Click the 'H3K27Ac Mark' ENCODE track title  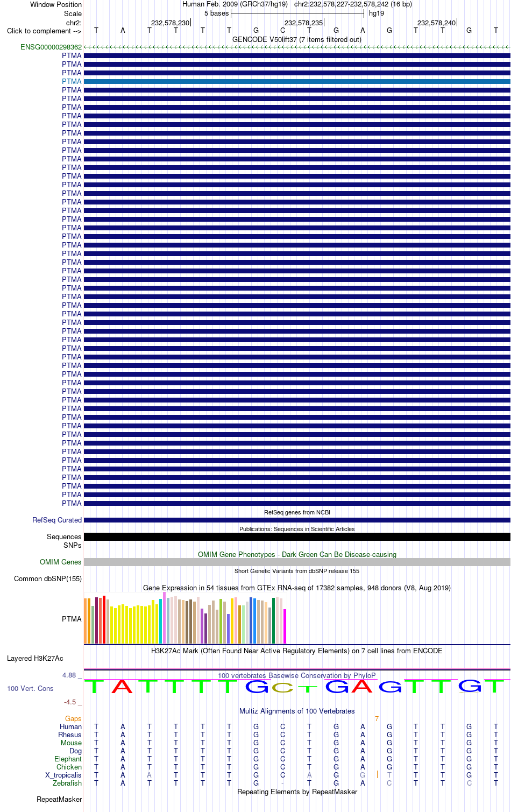click(x=297, y=651)
